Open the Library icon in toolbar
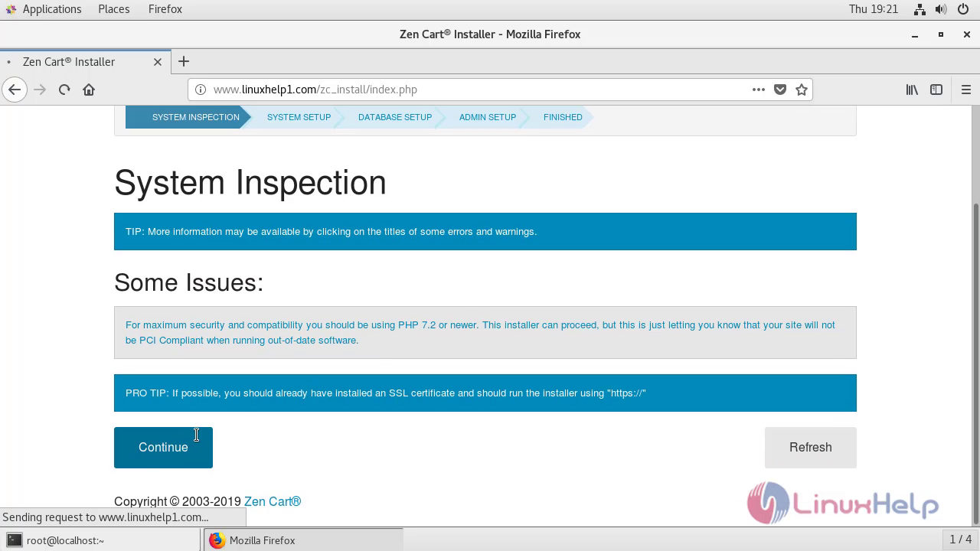 click(912, 90)
